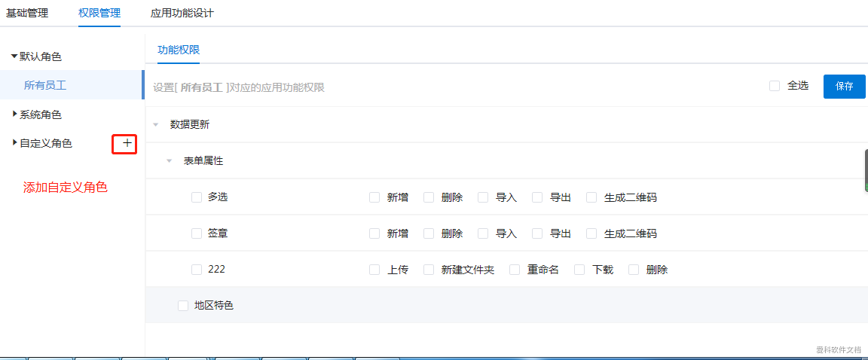Click the 默认角色 group label
The height and width of the screenshot is (360, 868).
click(x=41, y=56)
